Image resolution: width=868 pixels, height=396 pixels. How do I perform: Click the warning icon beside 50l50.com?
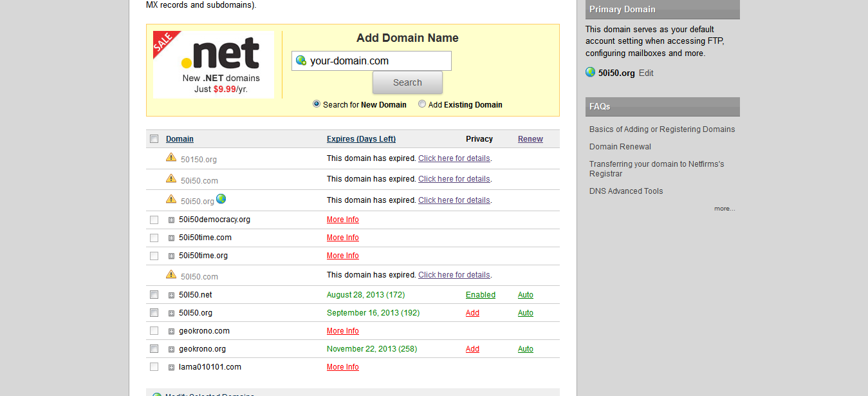click(171, 274)
